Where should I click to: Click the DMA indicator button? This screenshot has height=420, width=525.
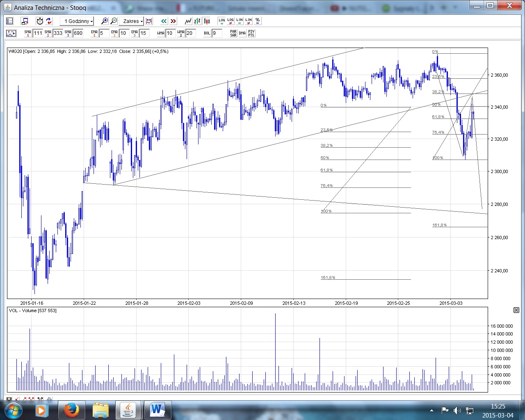242,33
